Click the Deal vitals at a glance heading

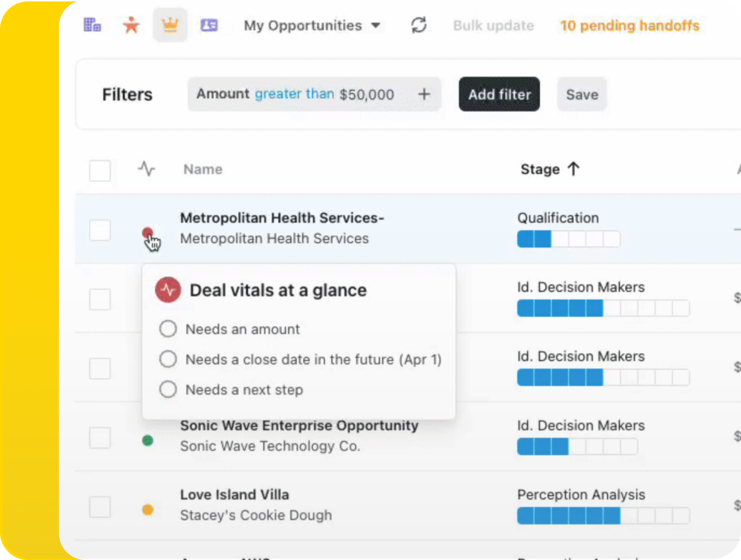[278, 290]
